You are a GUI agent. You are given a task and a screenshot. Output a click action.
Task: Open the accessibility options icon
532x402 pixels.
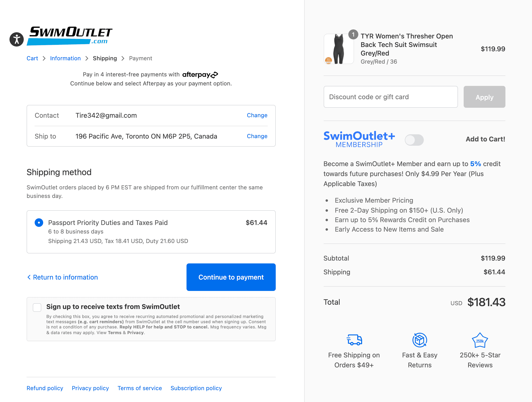(17, 39)
